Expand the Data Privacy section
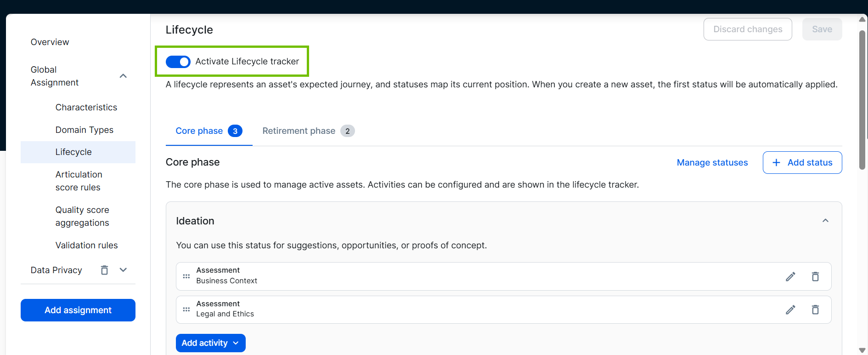Screen dimensions: 868x355 tap(123, 270)
